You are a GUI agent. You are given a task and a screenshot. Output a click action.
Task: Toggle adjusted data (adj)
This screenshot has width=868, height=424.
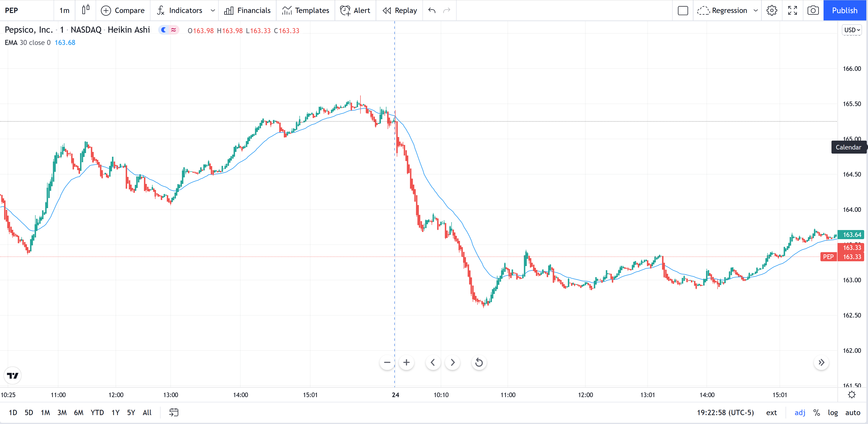800,412
